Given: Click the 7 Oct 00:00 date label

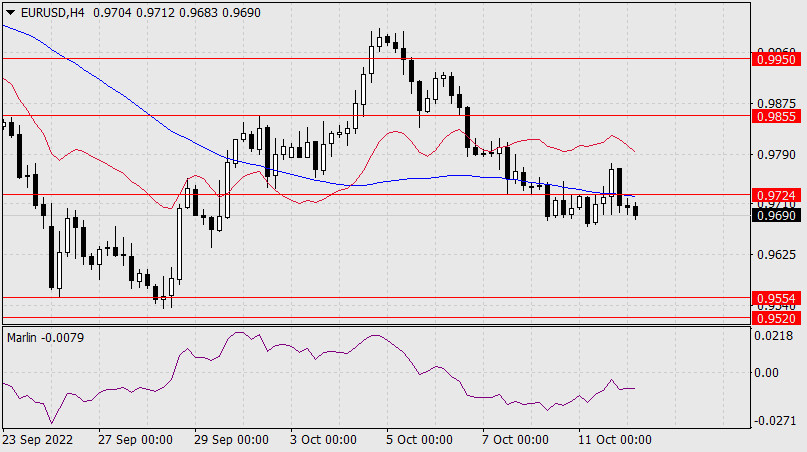Looking at the screenshot, I should click(515, 440).
